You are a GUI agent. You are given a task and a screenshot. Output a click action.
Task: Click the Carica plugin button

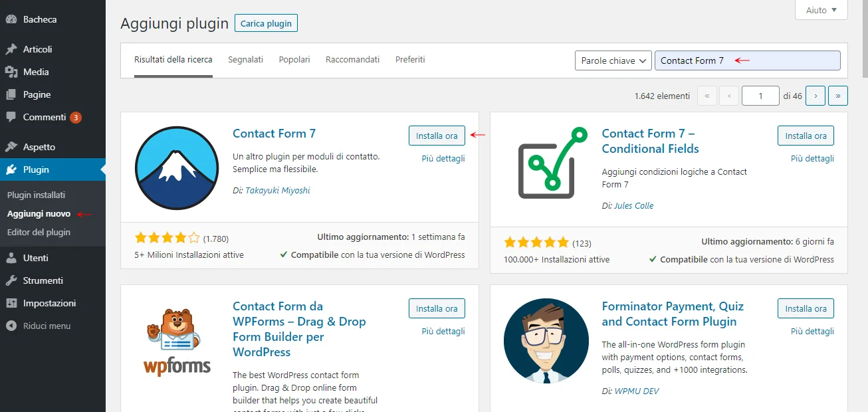(266, 23)
